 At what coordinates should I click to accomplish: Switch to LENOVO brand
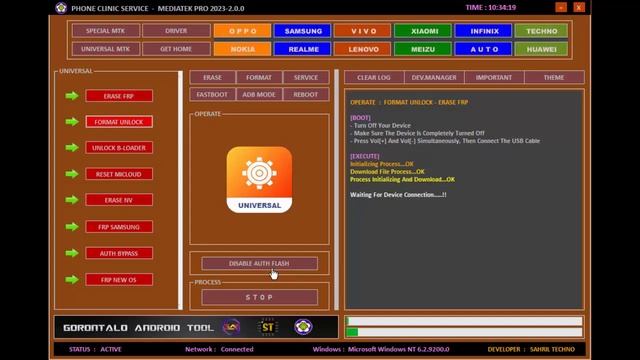click(363, 49)
